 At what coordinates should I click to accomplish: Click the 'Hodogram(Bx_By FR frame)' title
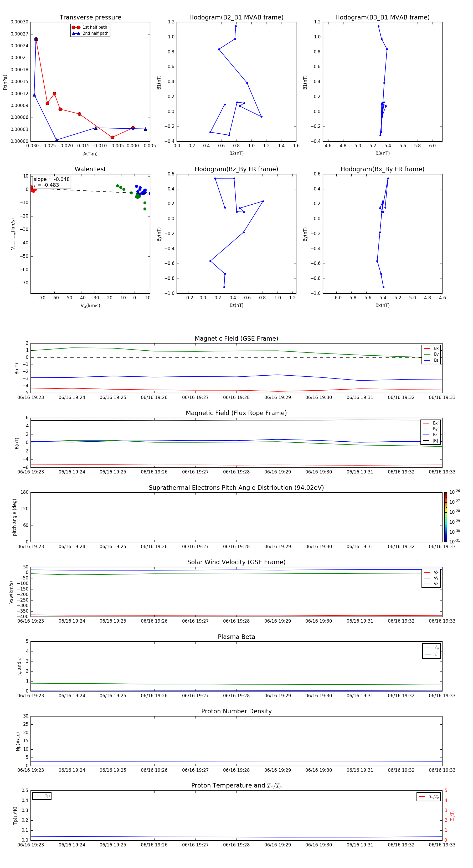click(x=382, y=169)
